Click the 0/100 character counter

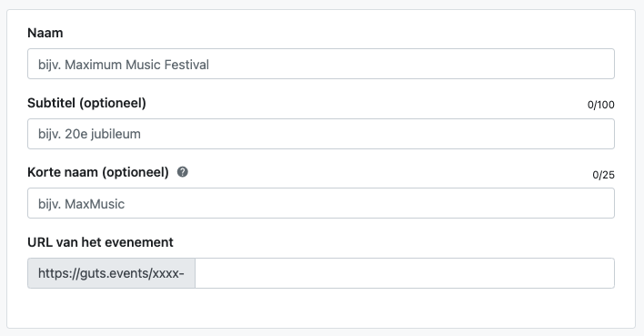(601, 105)
